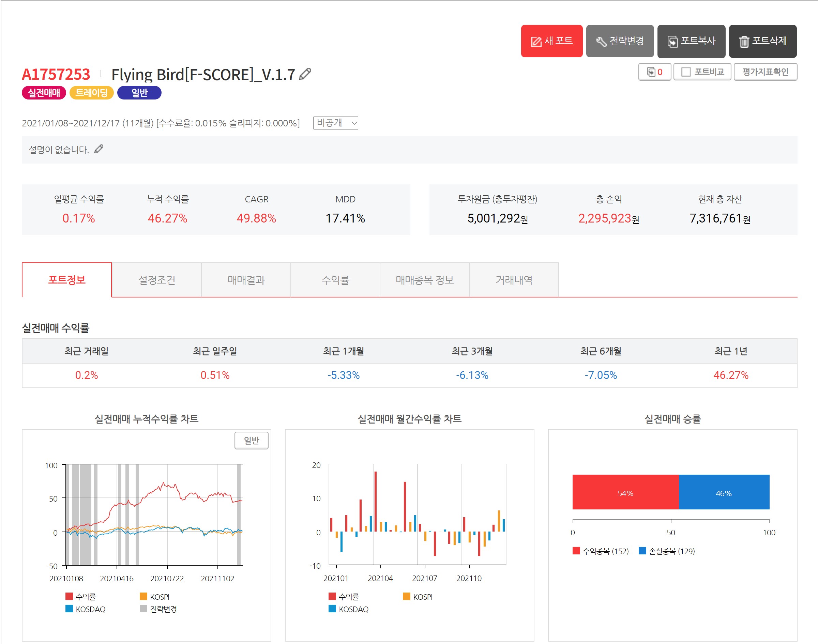Click the 실전매매 월간수익률 차트 title
The height and width of the screenshot is (644, 818).
point(409,418)
